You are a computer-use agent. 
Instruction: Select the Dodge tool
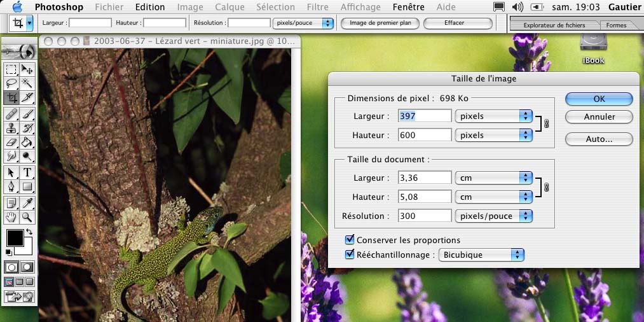point(27,156)
